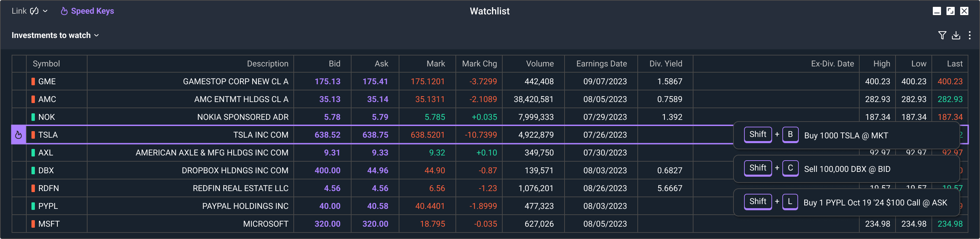Click AXL bid price 9.31
Image resolution: width=980 pixels, height=239 pixels.
coord(332,153)
